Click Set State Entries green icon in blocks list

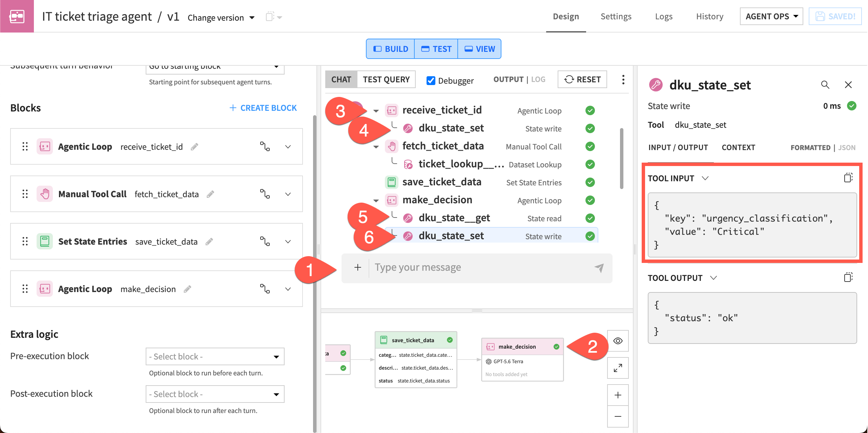(45, 242)
